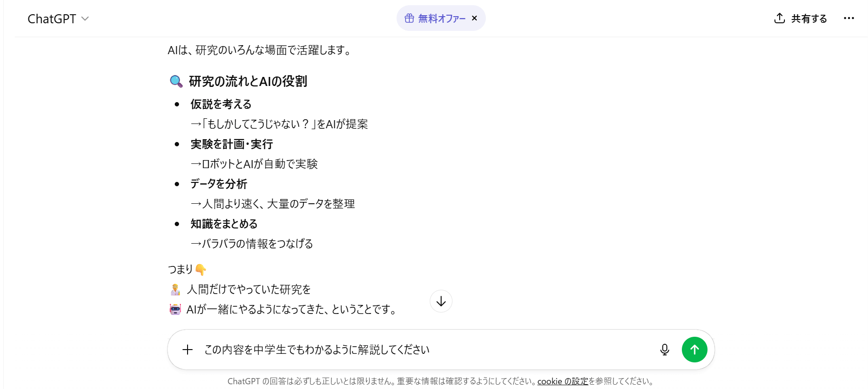The width and height of the screenshot is (868, 389).
Task: Activate the microphone voice input icon
Action: pyautogui.click(x=664, y=350)
